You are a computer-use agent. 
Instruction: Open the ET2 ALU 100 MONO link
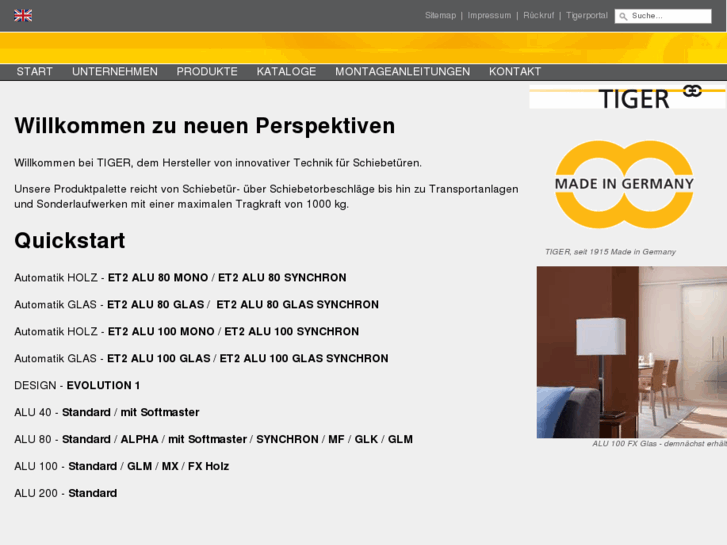click(x=161, y=332)
